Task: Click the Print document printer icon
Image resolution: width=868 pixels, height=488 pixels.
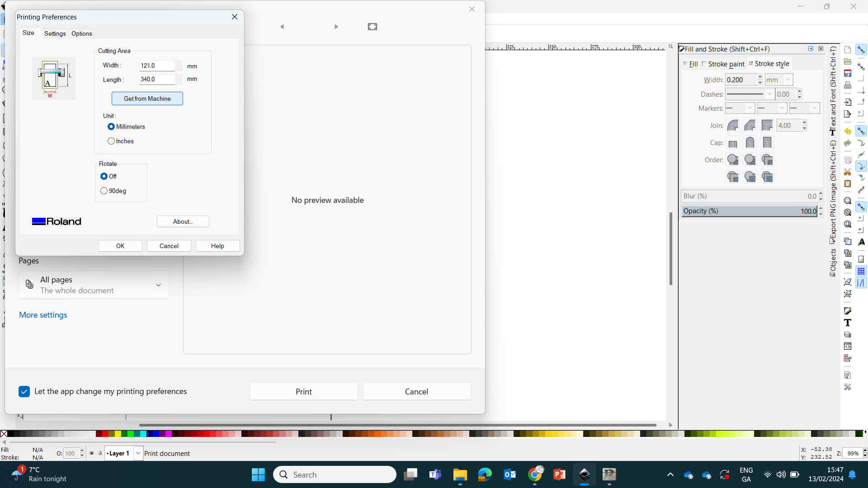Action: pos(848,85)
